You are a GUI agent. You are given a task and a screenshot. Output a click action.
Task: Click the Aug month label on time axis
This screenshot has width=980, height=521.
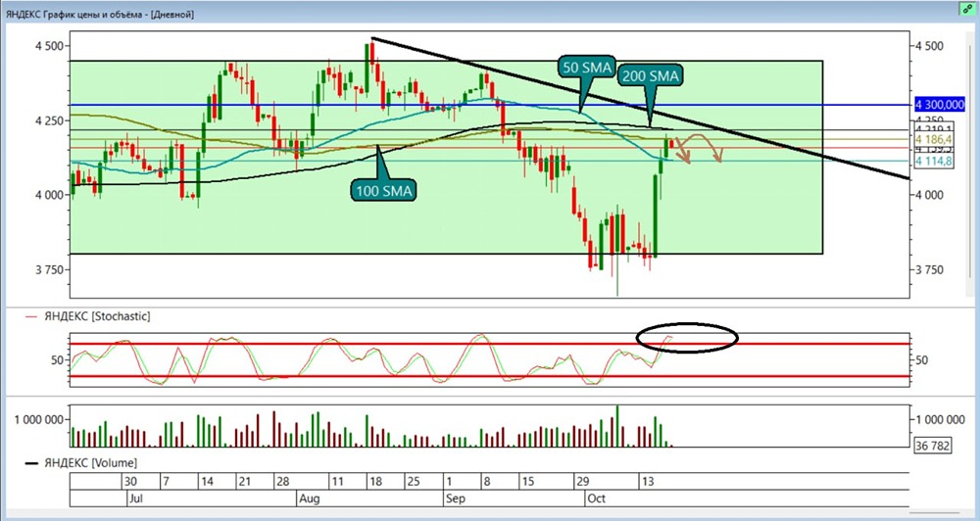coord(310,499)
